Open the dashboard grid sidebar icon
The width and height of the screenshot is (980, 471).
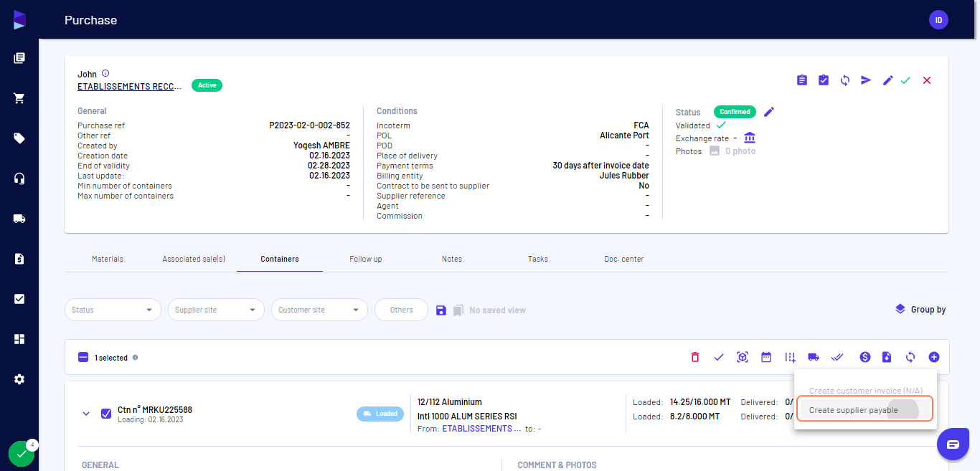(x=19, y=339)
